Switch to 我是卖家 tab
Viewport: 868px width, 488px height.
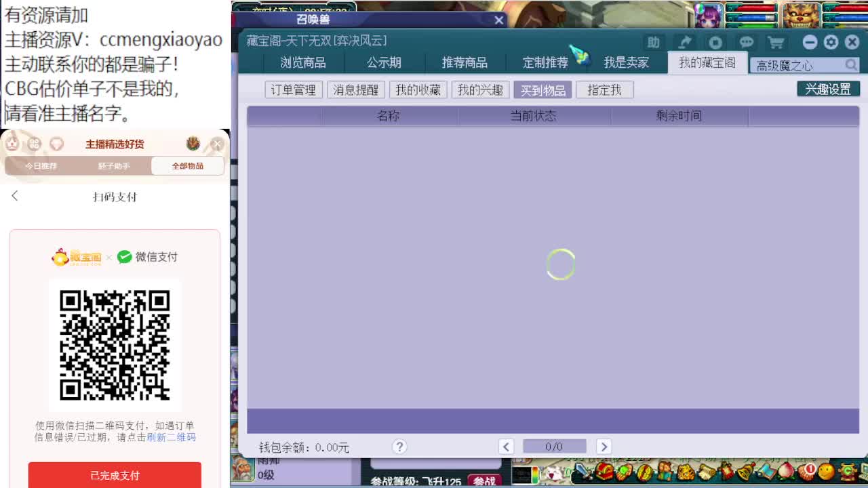click(x=627, y=63)
